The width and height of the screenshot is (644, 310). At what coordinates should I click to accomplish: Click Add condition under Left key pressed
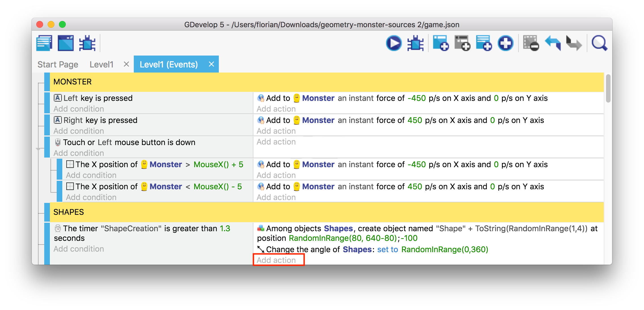79,109
